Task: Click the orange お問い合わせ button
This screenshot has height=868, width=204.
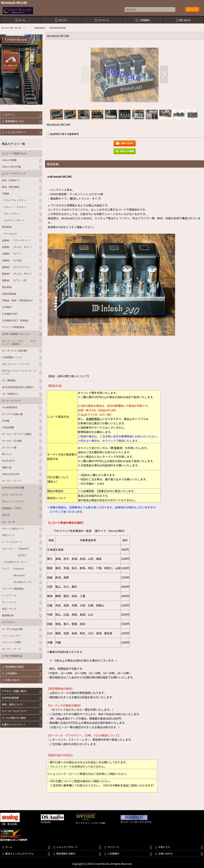Action: point(125,143)
